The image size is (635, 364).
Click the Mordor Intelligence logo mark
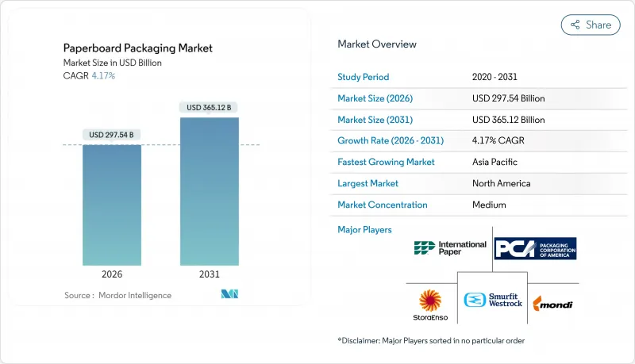229,295
